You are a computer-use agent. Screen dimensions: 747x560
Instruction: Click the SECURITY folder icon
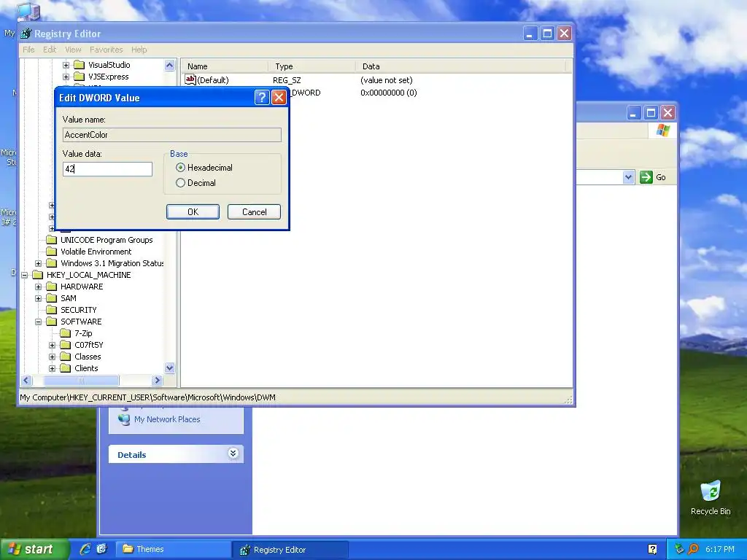coord(52,310)
